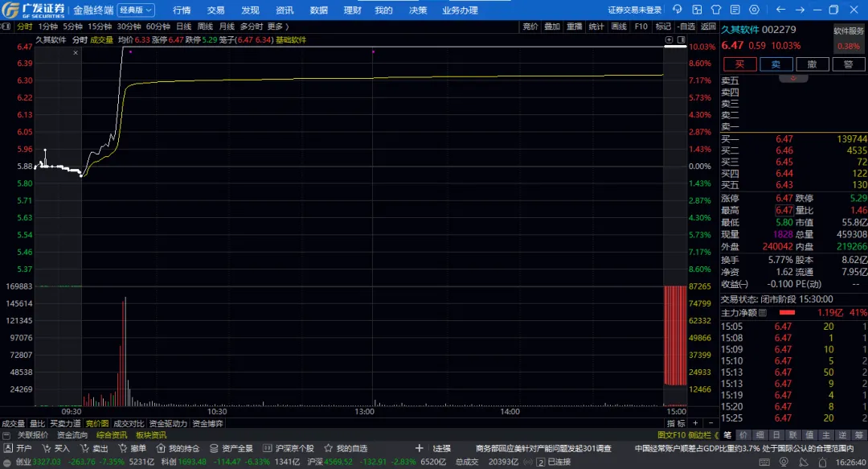
Task: Click the satellite dish icon in status bar
Action: point(804,462)
